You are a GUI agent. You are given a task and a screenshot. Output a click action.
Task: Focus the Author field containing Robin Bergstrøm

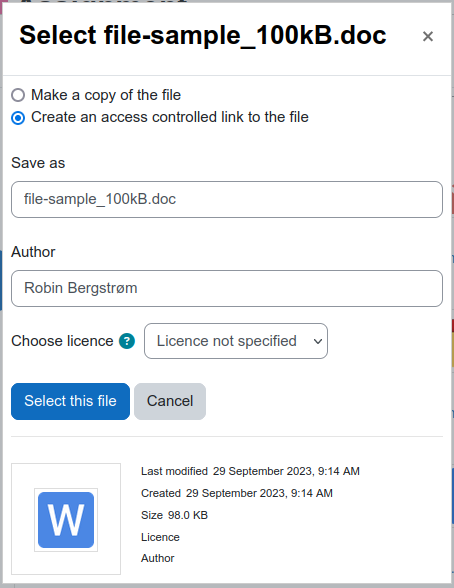coord(227,288)
